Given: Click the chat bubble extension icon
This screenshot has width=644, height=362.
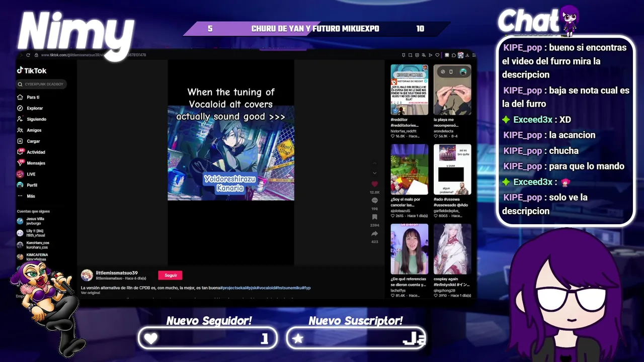Looking at the screenshot, I should click(x=447, y=55).
